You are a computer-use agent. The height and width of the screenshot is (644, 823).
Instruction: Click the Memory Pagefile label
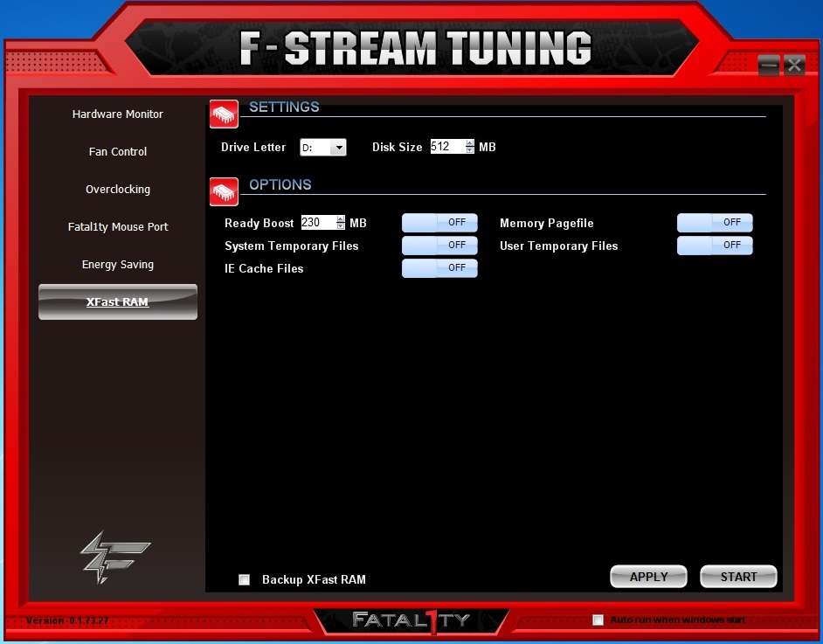(546, 223)
